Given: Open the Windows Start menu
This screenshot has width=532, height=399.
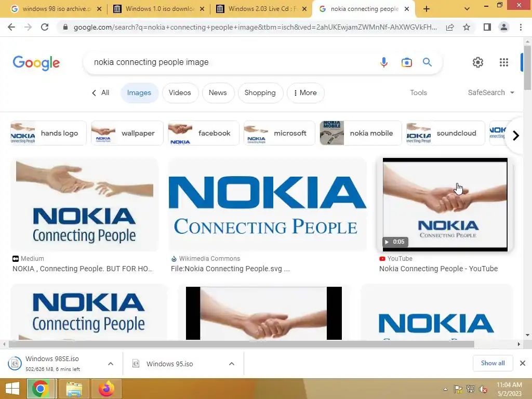Looking at the screenshot, I should coord(12,389).
